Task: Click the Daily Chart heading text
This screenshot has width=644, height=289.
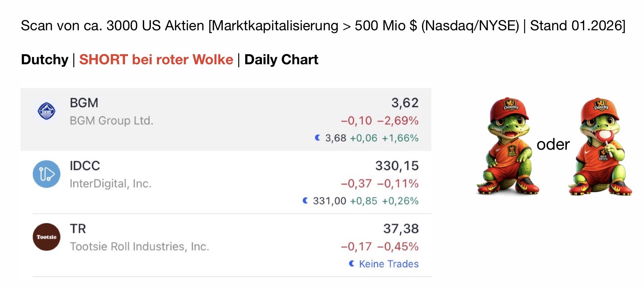Action: click(281, 60)
